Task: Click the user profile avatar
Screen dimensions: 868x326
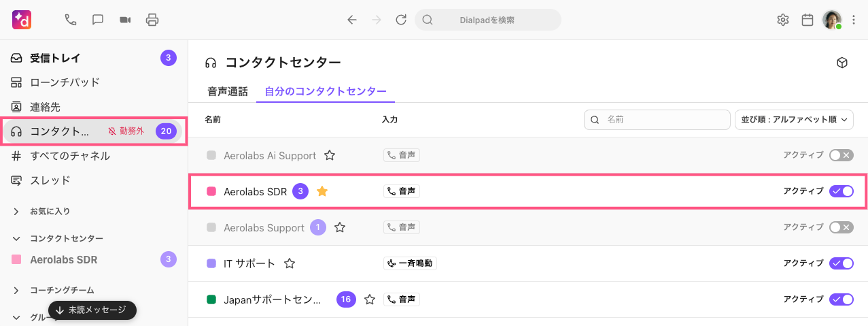Action: [x=832, y=20]
